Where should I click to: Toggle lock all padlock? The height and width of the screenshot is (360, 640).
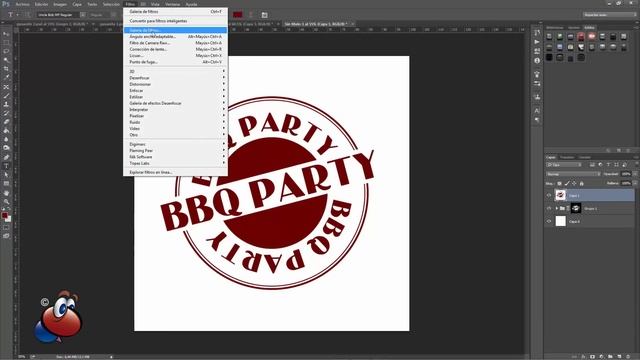click(582, 183)
